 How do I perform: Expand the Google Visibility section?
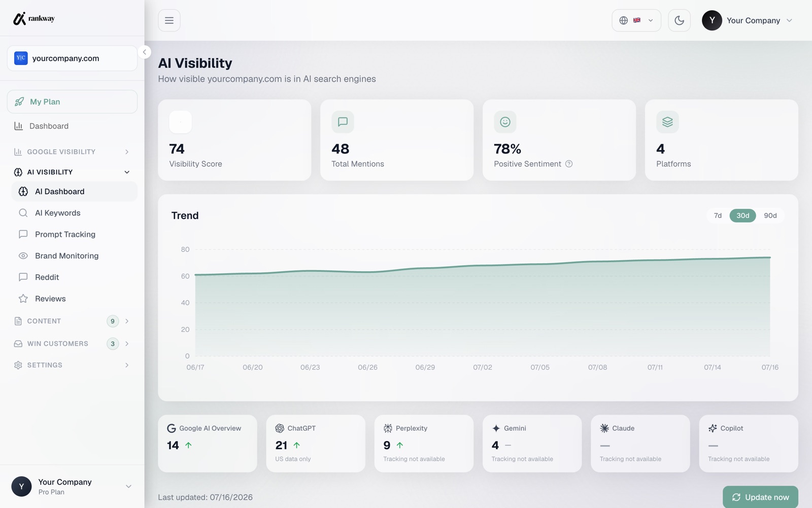[x=72, y=151]
